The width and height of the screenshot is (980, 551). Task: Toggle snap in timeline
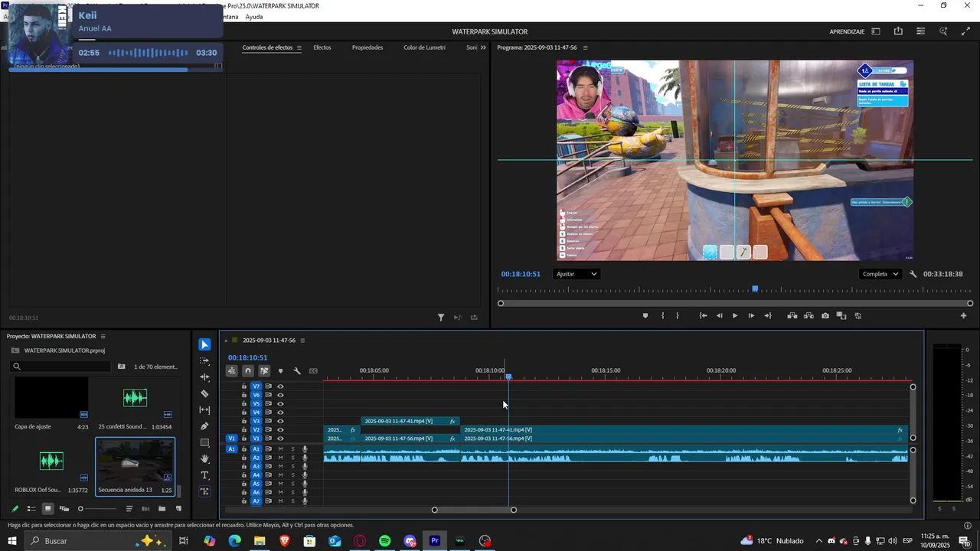click(x=247, y=371)
